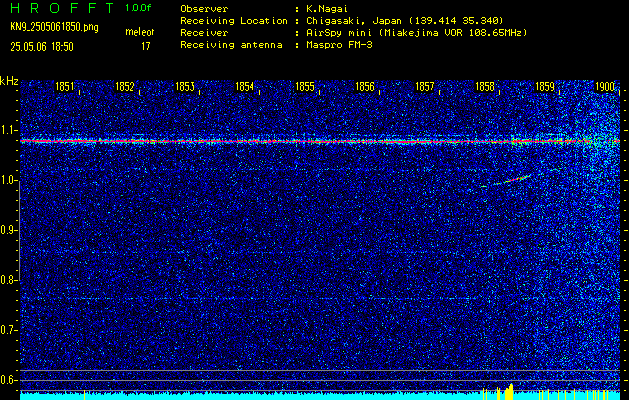Click observer name K.Nagai

327,9
